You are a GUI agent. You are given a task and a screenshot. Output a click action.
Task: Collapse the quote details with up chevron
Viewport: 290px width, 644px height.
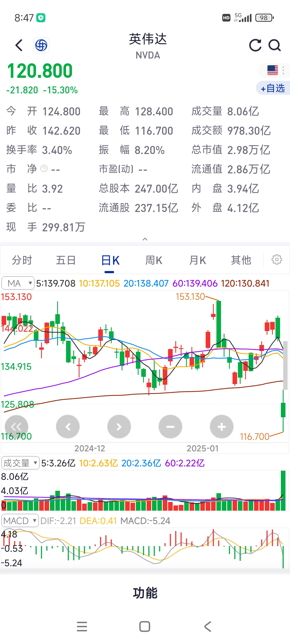(x=145, y=239)
